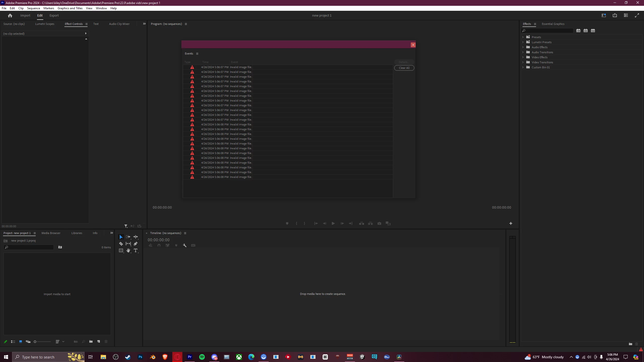
Task: Click the Effects panel search field
Action: pos(548,31)
